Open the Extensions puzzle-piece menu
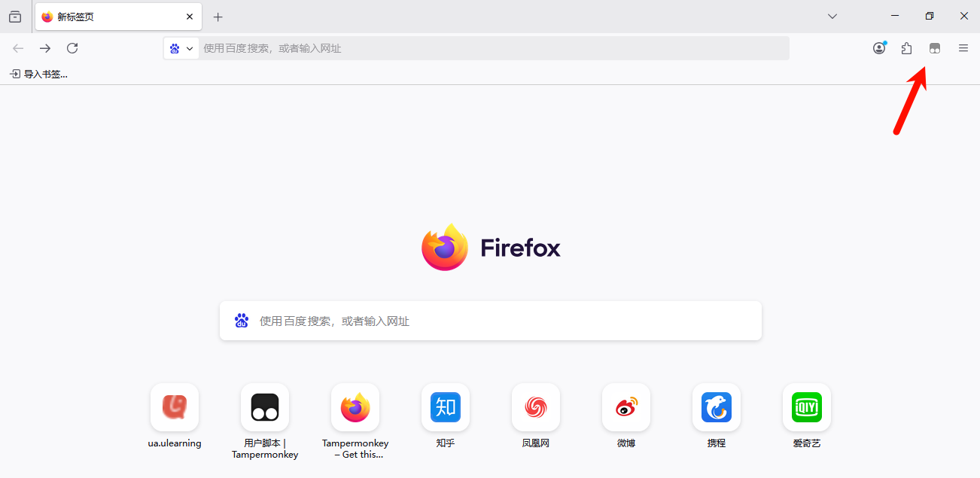Viewport: 980px width, 478px height. click(907, 48)
